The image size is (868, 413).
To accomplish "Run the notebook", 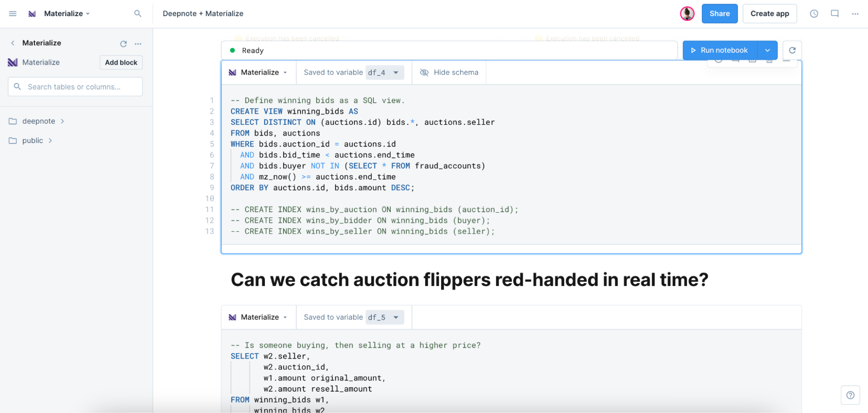I will (x=720, y=50).
